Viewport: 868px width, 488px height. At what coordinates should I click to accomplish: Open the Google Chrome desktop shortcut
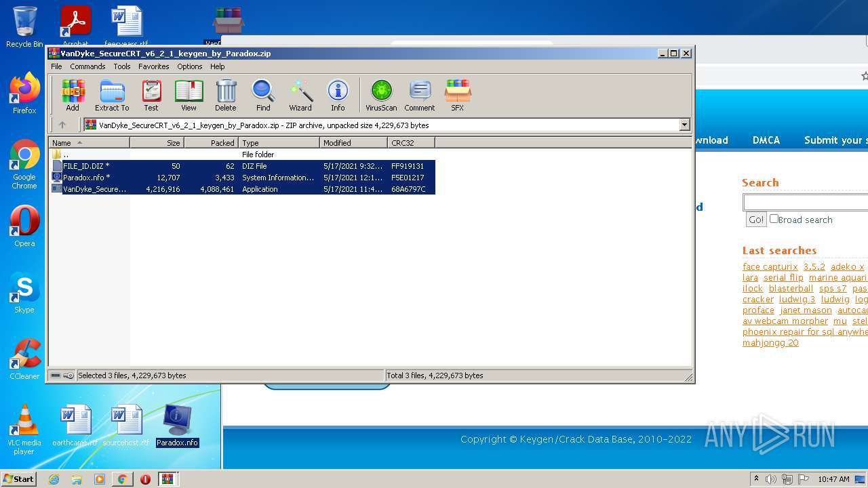point(24,164)
